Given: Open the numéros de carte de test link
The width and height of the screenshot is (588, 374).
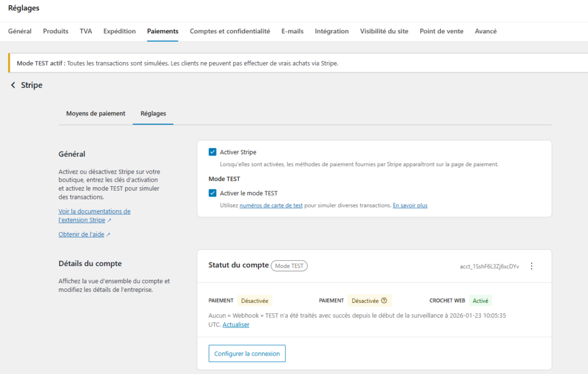Looking at the screenshot, I should tap(271, 205).
